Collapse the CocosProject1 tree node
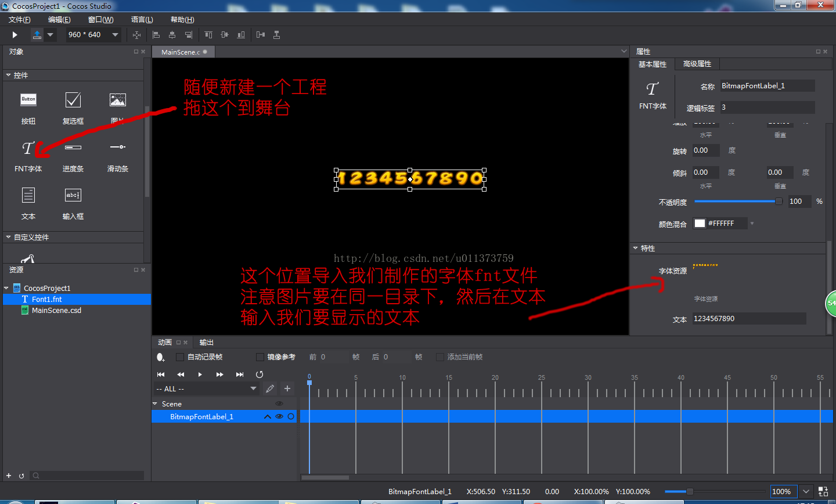The width and height of the screenshot is (836, 504). [x=6, y=288]
